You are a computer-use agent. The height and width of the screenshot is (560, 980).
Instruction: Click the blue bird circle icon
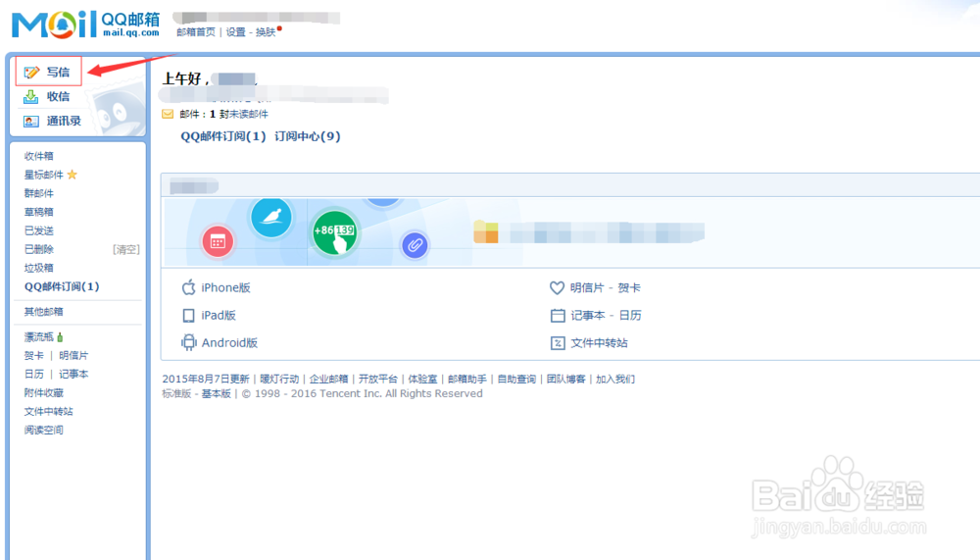tap(271, 217)
